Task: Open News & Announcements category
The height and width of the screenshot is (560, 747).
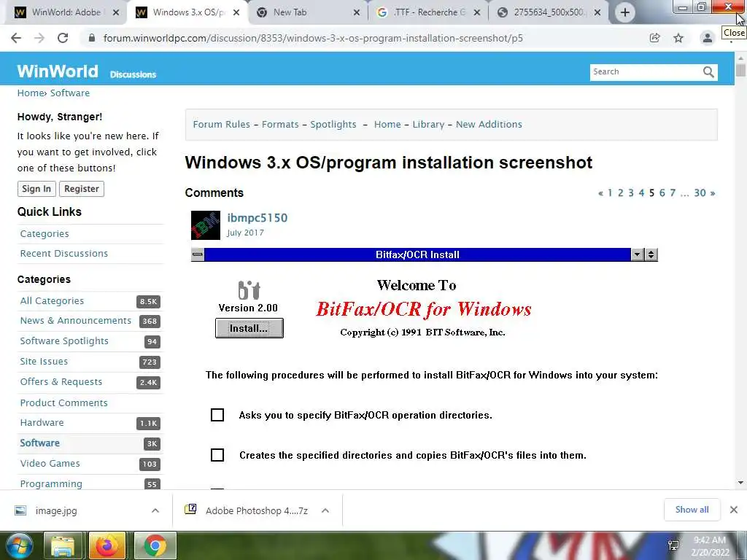Action: (x=75, y=321)
